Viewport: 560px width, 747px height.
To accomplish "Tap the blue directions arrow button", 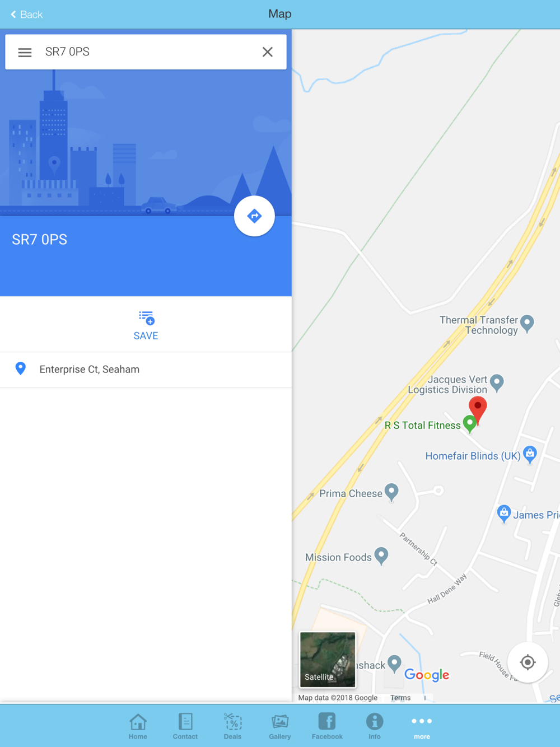I will coord(254,216).
